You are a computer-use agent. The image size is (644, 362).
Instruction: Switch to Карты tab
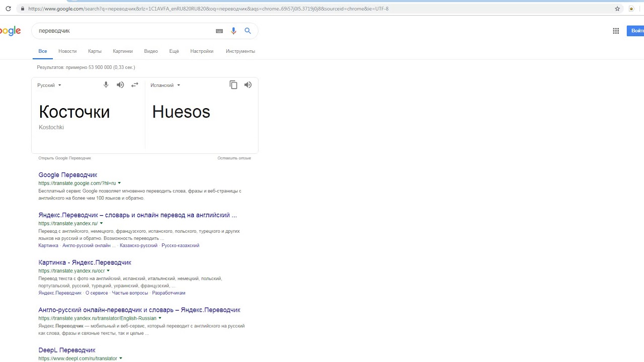(95, 51)
